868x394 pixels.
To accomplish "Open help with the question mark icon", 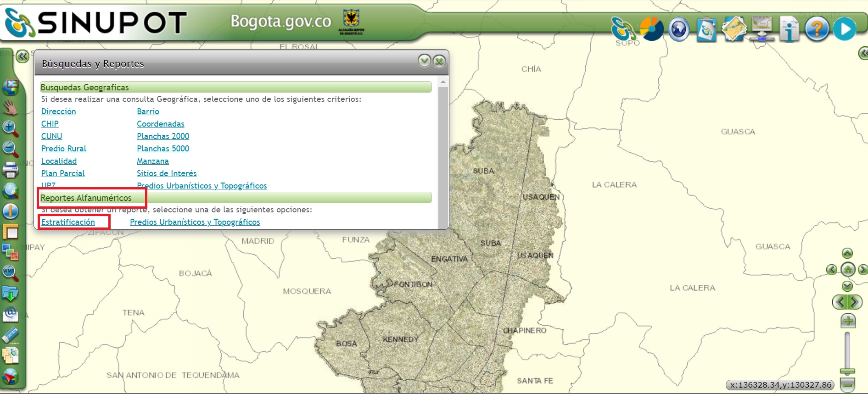I will point(817,29).
